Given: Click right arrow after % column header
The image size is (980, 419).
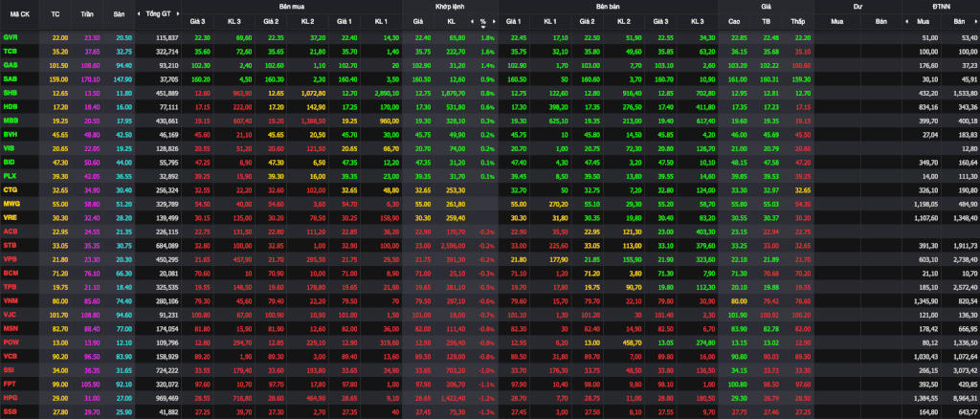Looking at the screenshot, I should click(x=495, y=21).
